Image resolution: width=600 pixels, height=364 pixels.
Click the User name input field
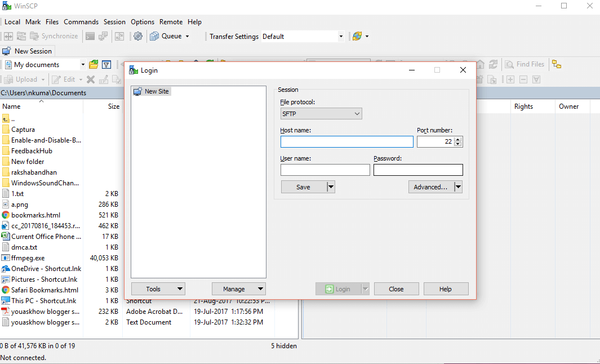325,170
